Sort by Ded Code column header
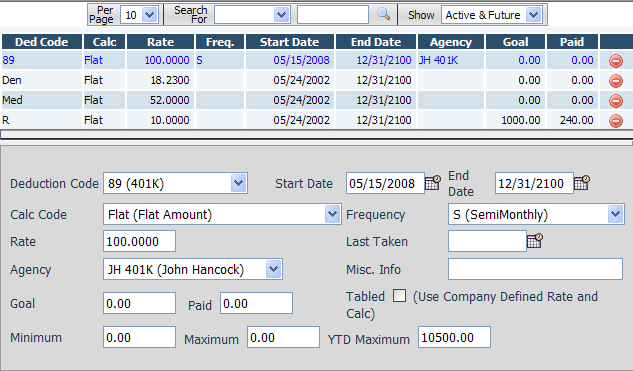The width and height of the screenshot is (633, 371). 42,42
